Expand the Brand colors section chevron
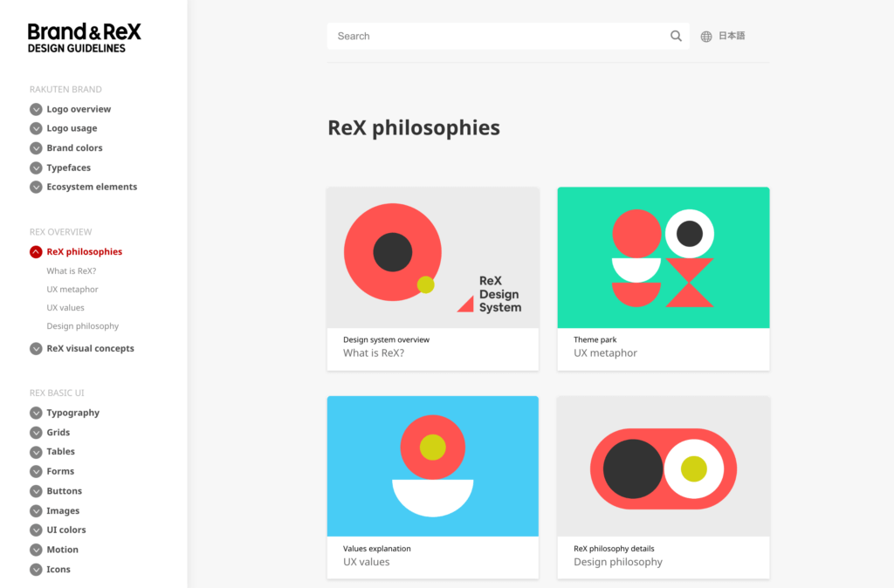Image resolution: width=894 pixels, height=588 pixels. pos(36,148)
